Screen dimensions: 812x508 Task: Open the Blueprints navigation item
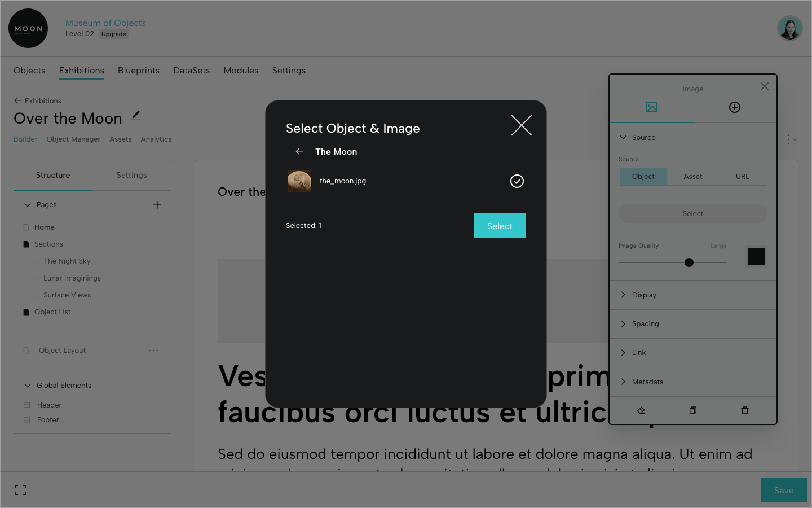pos(138,70)
